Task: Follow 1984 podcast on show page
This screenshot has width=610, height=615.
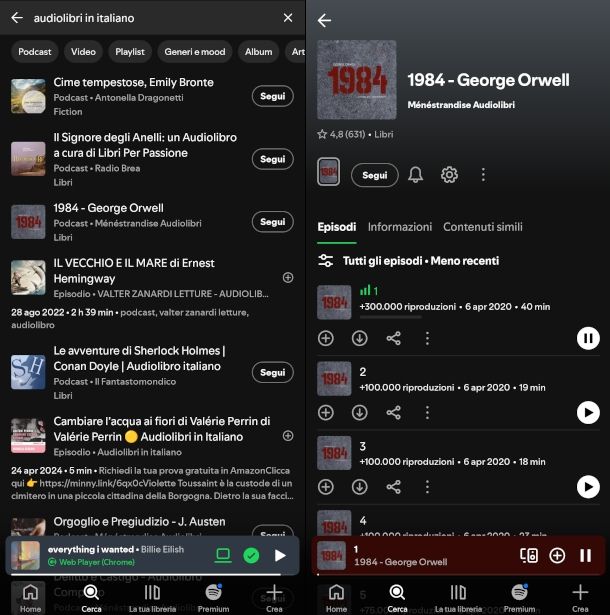Action: [x=375, y=175]
